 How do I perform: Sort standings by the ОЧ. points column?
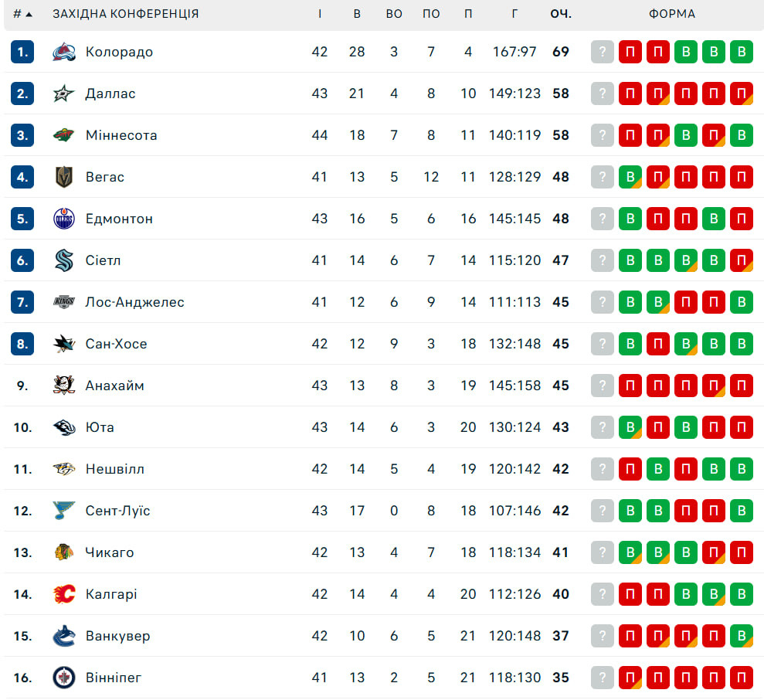(561, 14)
